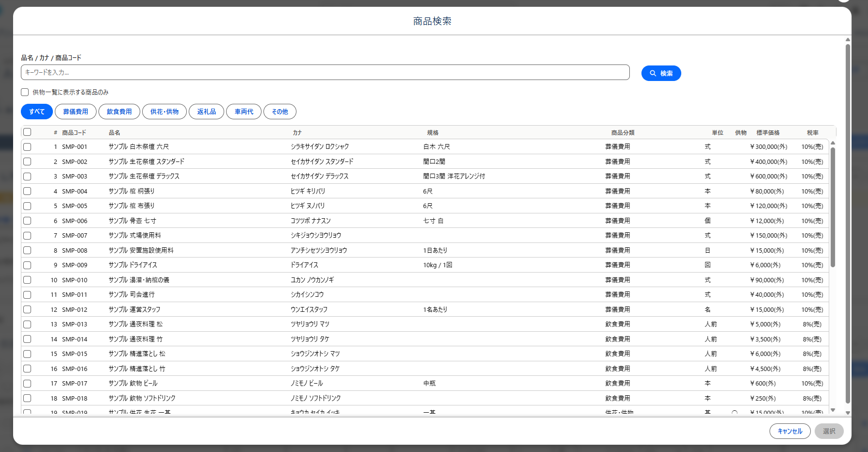Viewport: 868px width, 452px height.
Task: Click the キャンセル button
Action: (790, 431)
